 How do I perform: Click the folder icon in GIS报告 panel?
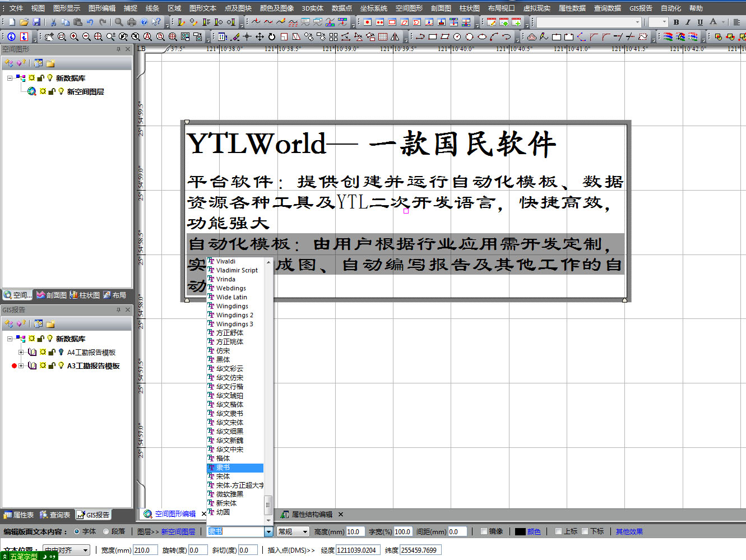[x=50, y=324]
